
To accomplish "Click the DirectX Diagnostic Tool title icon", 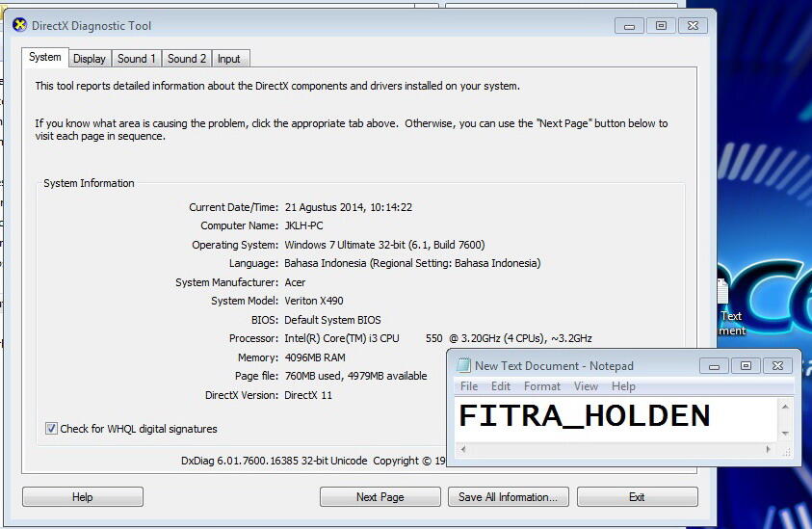I will pos(19,25).
